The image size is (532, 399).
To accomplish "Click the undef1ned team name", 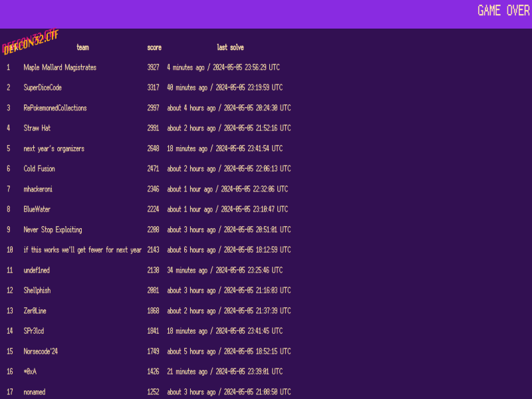I will click(x=37, y=270).
